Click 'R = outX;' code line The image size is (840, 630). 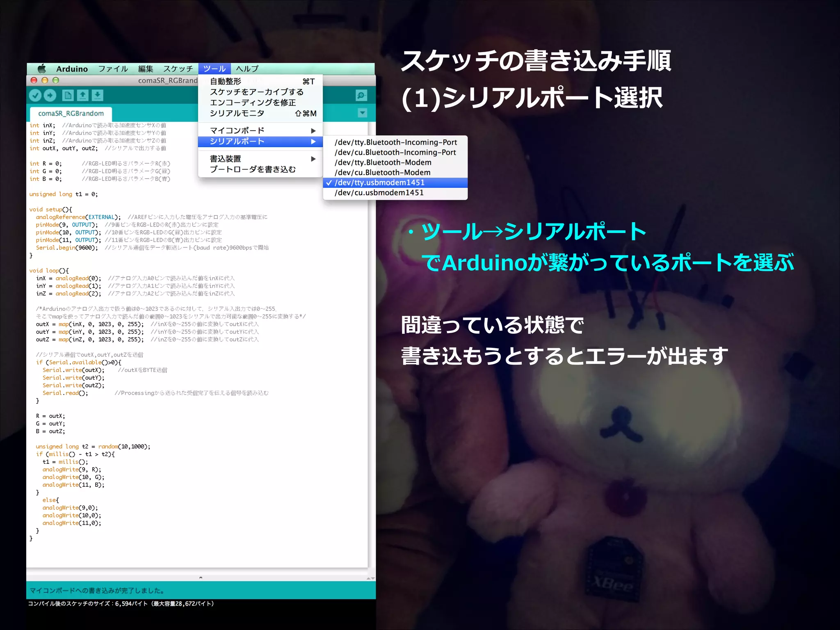(50, 416)
